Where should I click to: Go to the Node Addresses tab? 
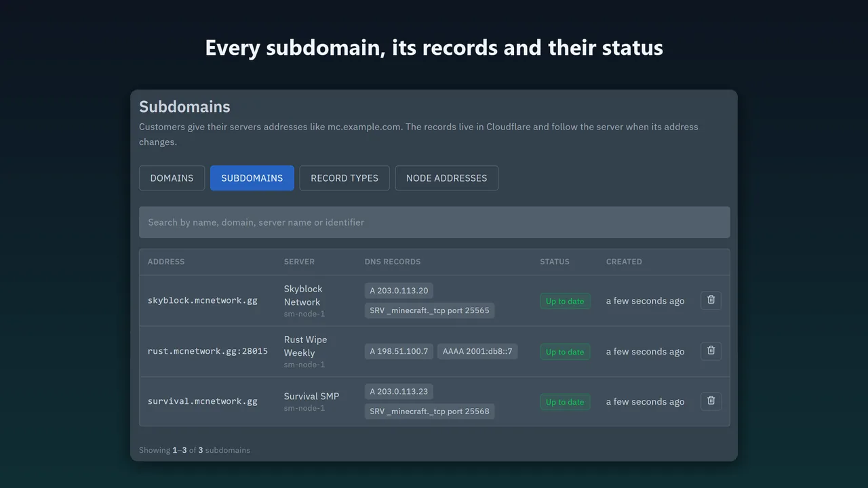[447, 178]
